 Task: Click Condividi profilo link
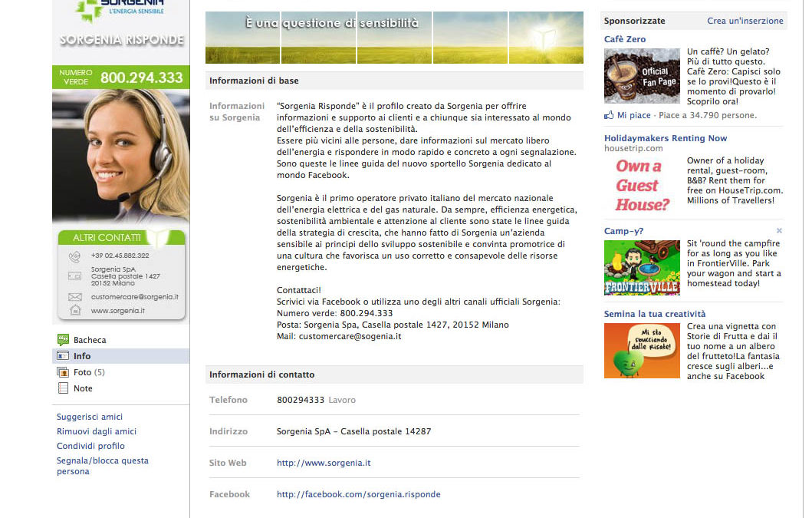coord(90,446)
